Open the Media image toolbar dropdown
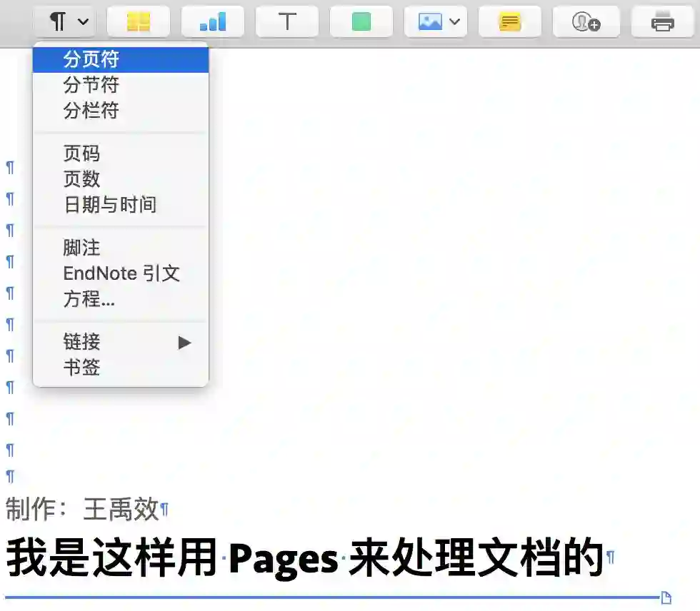700x611 pixels. 436,21
